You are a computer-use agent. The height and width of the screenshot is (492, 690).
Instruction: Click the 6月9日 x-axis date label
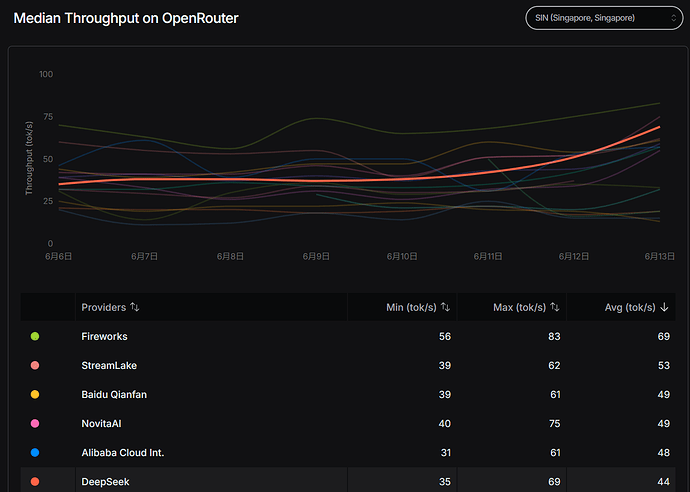coord(316,256)
